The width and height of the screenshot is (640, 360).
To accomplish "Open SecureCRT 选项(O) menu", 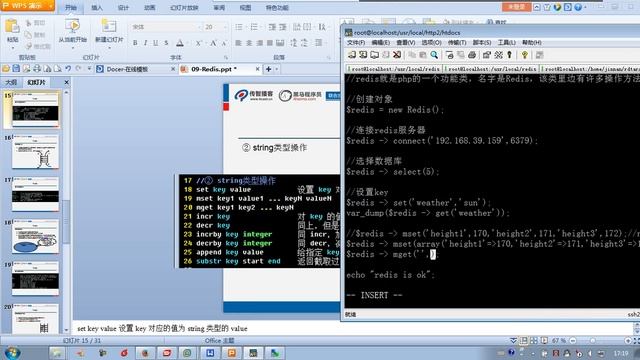I will [x=431, y=42].
